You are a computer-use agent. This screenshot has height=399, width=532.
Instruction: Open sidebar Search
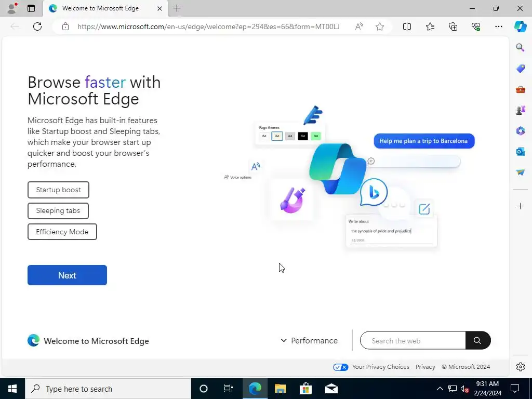tap(520, 47)
